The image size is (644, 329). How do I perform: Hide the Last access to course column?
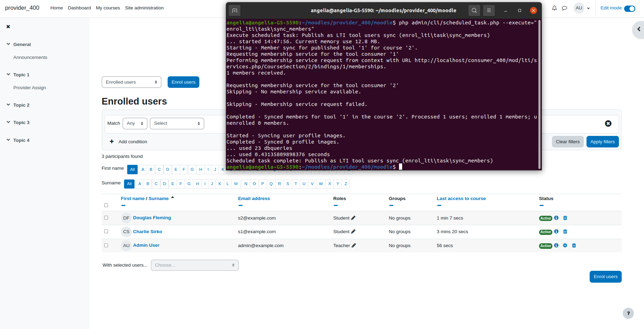[439, 205]
